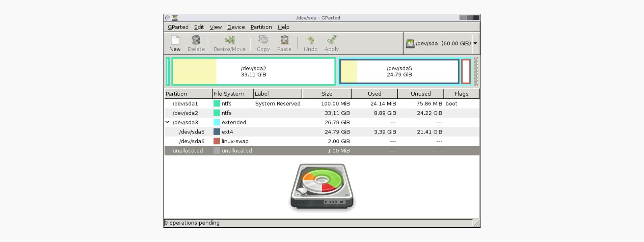Collapse the /dev/sda3 extended partition tree
This screenshot has width=644, height=242.
click(x=167, y=122)
